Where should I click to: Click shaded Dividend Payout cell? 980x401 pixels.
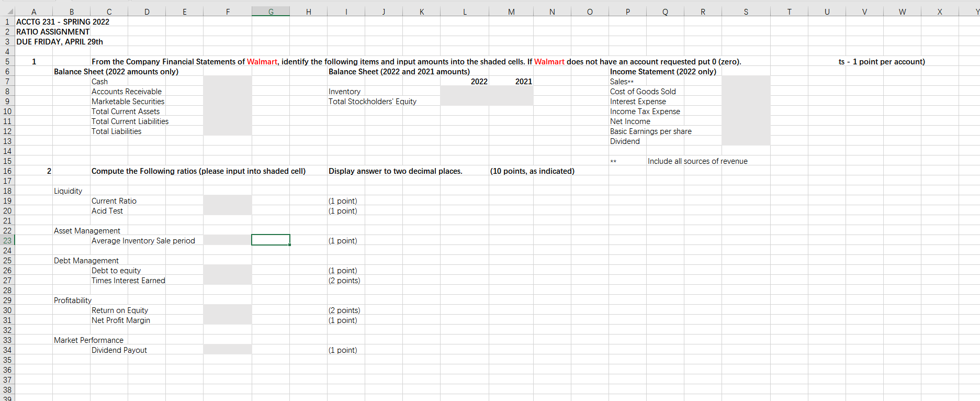tap(227, 350)
